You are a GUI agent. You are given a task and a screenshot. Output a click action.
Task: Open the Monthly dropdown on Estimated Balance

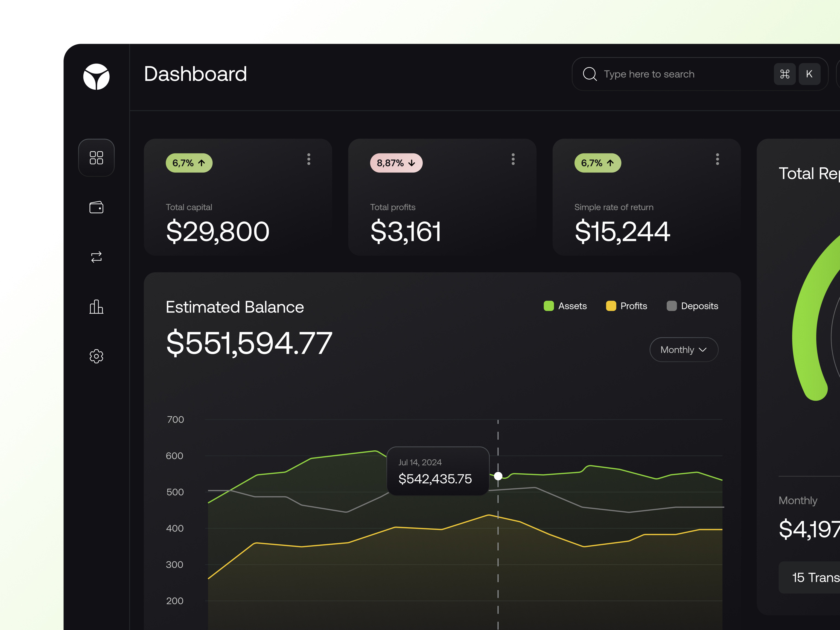(683, 349)
